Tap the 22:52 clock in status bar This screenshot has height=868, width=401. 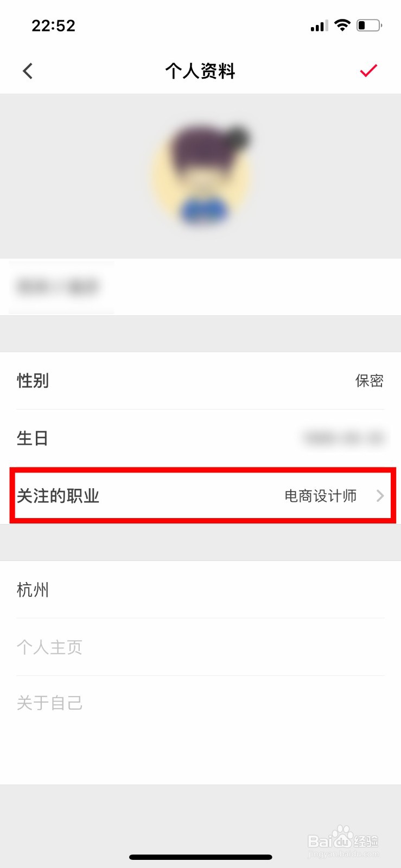click(x=53, y=25)
